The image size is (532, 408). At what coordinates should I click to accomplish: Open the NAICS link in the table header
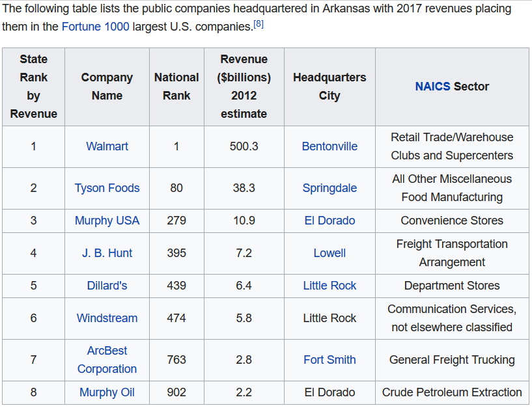click(432, 87)
